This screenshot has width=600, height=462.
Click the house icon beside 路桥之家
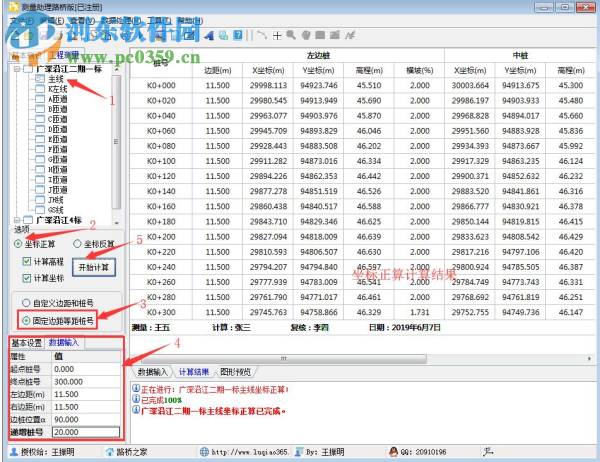point(109,452)
